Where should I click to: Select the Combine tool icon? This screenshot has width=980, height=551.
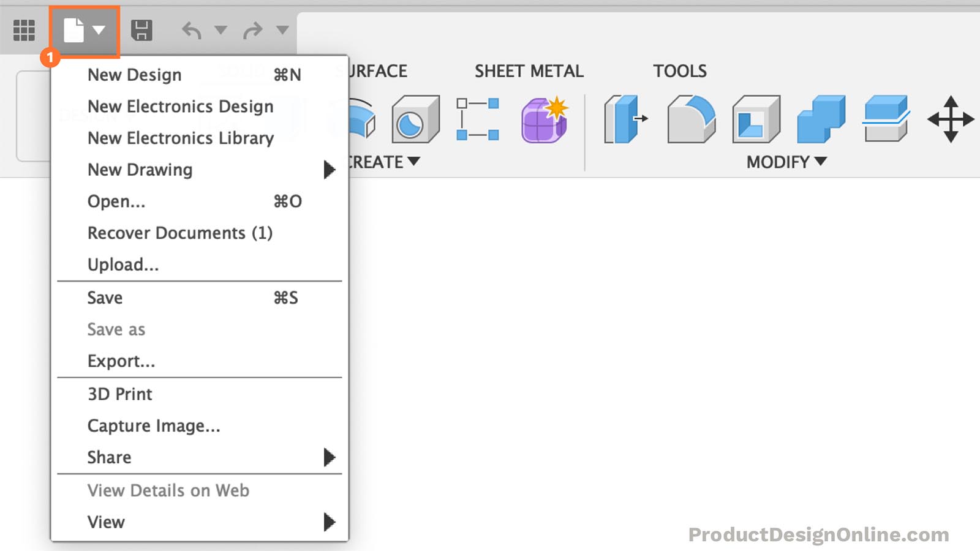(x=821, y=119)
